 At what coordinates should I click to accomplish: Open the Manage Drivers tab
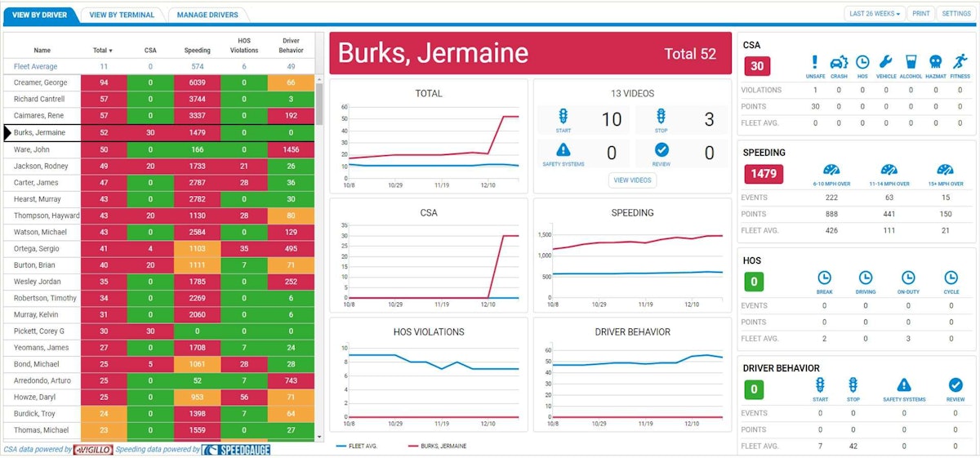click(207, 15)
